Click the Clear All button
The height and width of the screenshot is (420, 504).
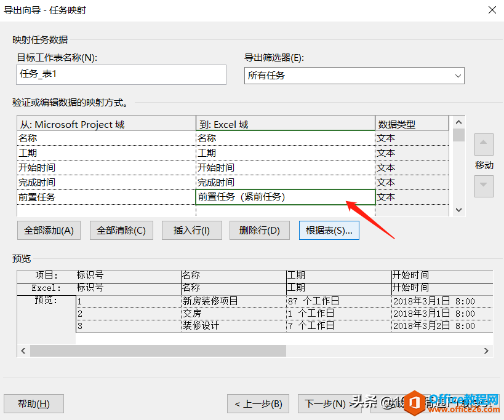click(x=121, y=231)
